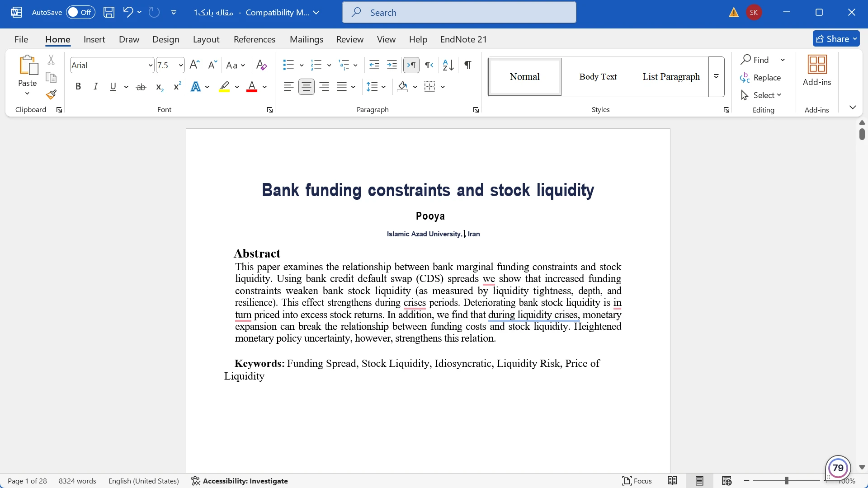Click the Sort A-Z icon

pyautogui.click(x=448, y=65)
